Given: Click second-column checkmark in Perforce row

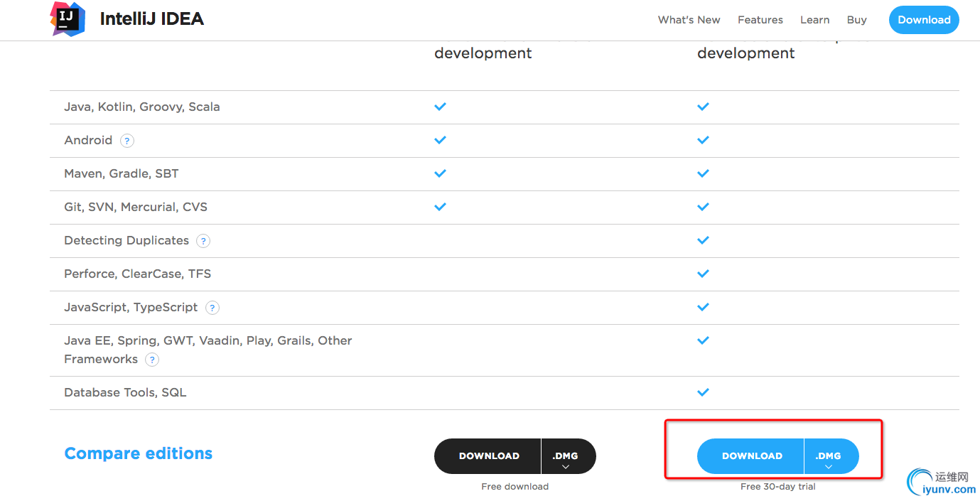Looking at the screenshot, I should coord(704,274).
